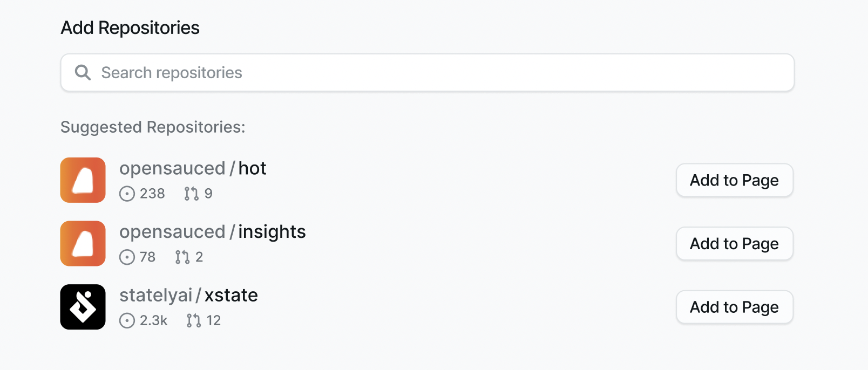Click the fork icon next to 2
868x370 pixels.
pos(182,257)
